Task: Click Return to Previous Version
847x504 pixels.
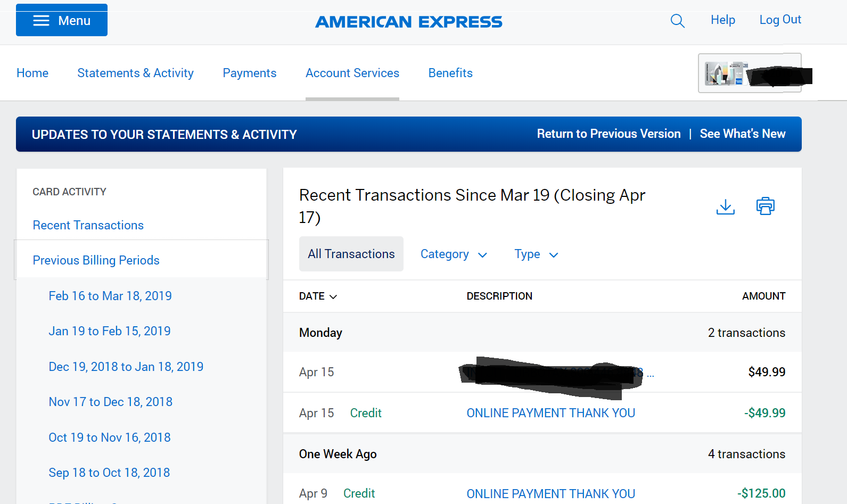Action: 608,134
